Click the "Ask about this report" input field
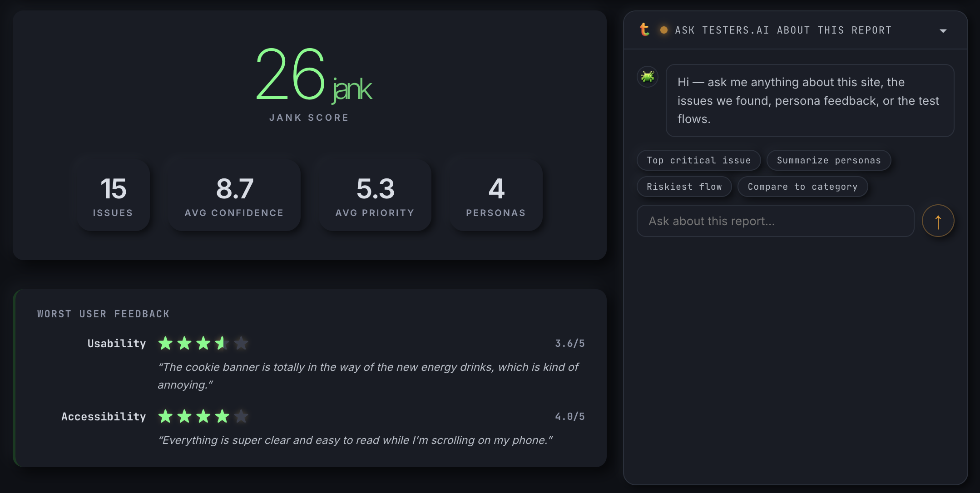This screenshot has width=980, height=493. tap(775, 221)
